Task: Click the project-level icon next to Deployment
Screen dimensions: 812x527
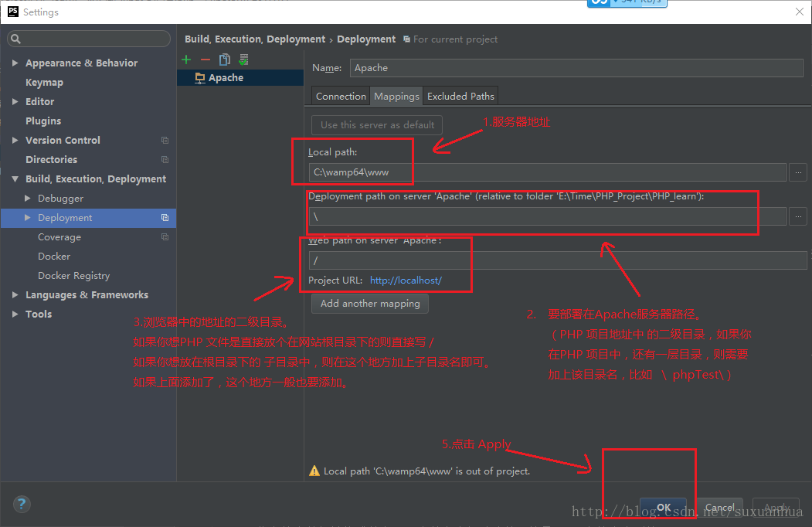Action: (165, 218)
